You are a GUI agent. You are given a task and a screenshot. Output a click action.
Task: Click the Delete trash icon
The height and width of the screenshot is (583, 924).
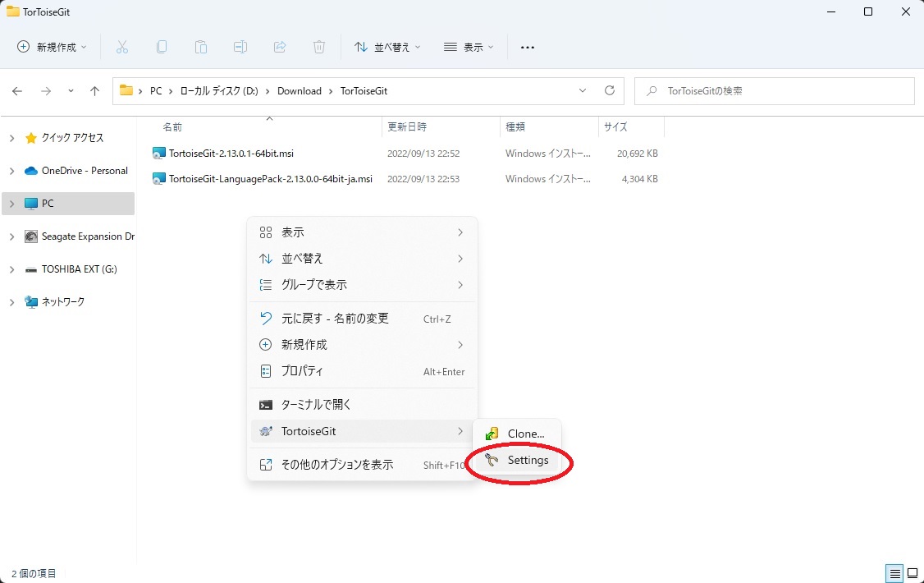click(318, 47)
